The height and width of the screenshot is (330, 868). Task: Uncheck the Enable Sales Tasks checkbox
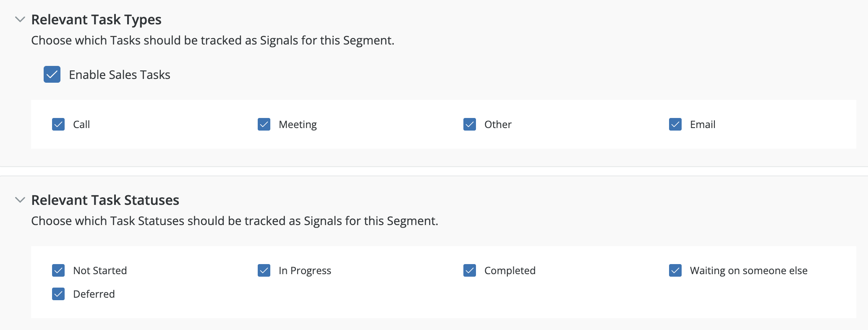52,74
